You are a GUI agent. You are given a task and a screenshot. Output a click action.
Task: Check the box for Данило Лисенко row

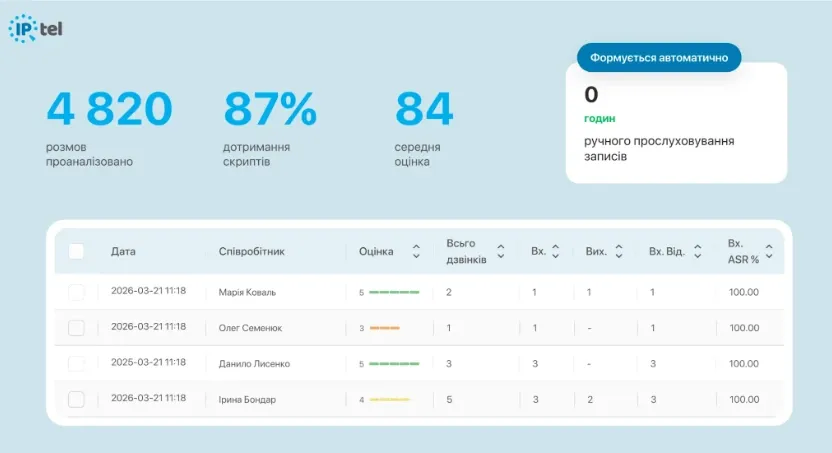point(76,363)
